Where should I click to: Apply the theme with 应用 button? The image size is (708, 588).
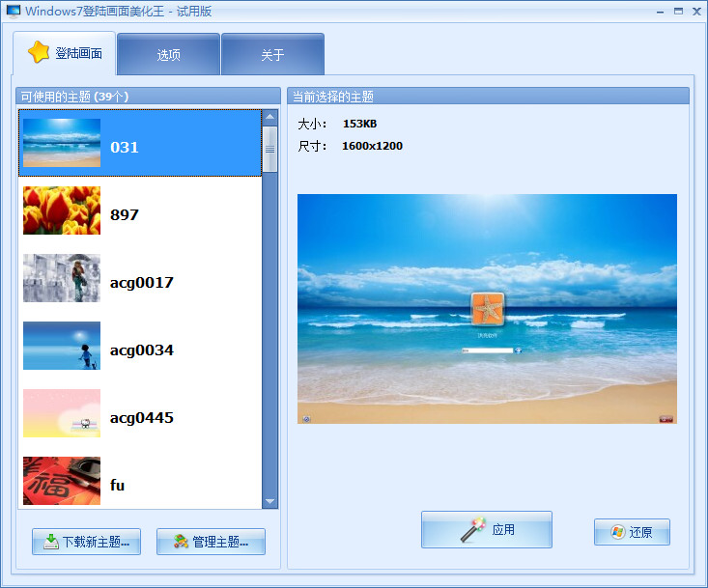click(487, 529)
